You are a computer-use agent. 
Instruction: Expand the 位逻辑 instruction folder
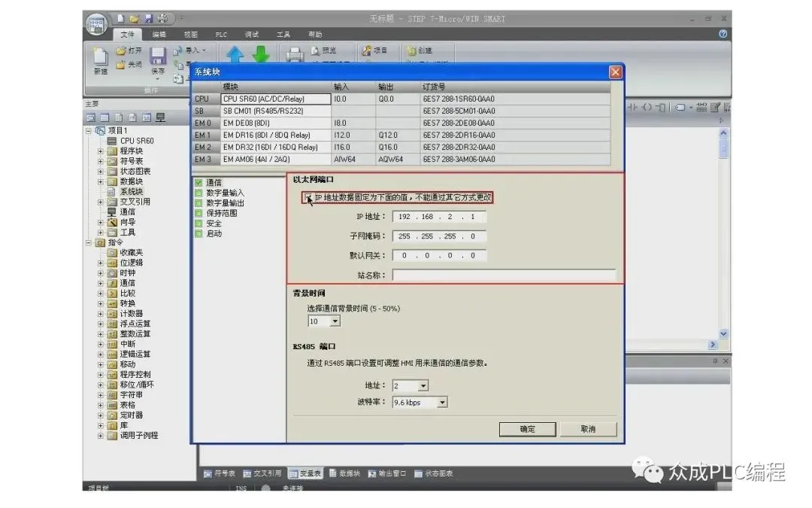point(101,263)
